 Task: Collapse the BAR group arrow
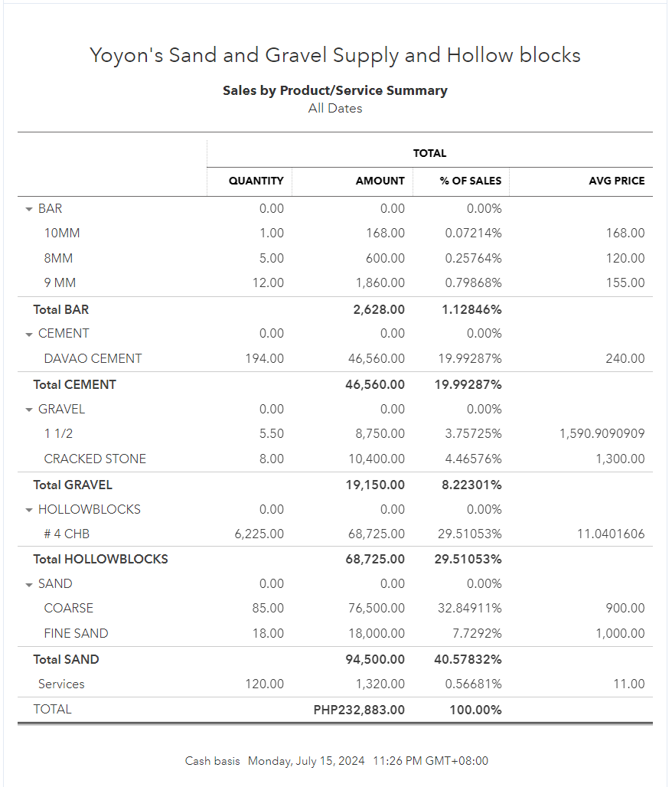tap(29, 209)
